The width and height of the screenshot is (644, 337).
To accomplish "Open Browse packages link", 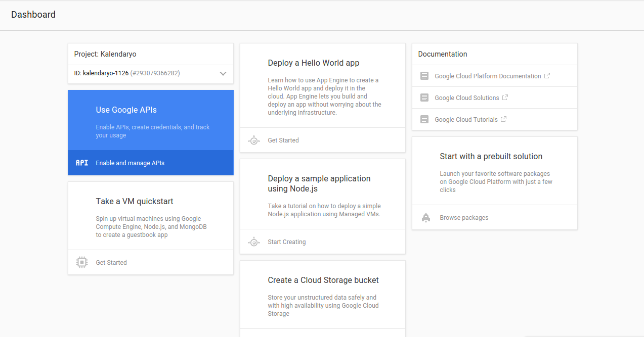I will (x=464, y=218).
